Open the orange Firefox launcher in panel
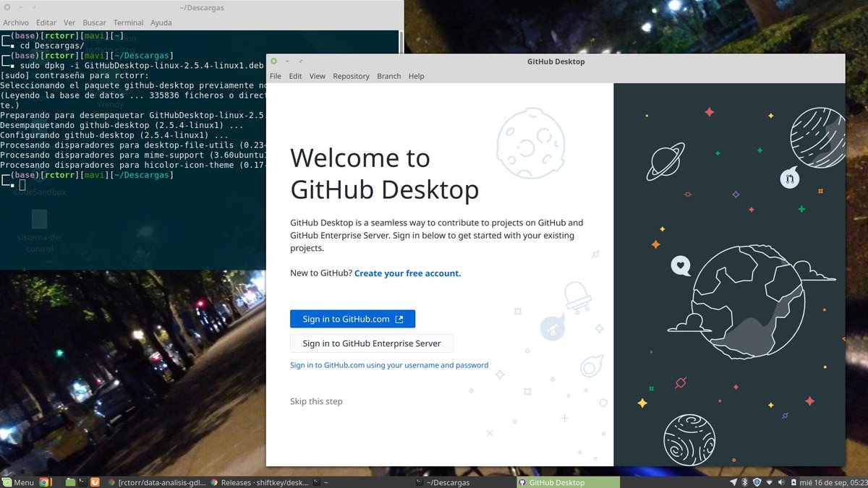The width and height of the screenshot is (868, 488). (x=95, y=482)
